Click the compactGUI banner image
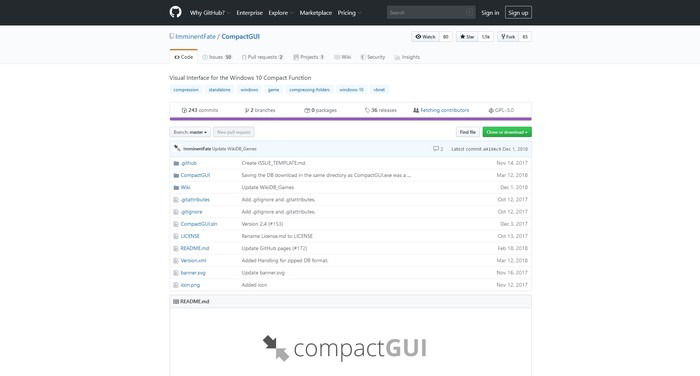 345,348
